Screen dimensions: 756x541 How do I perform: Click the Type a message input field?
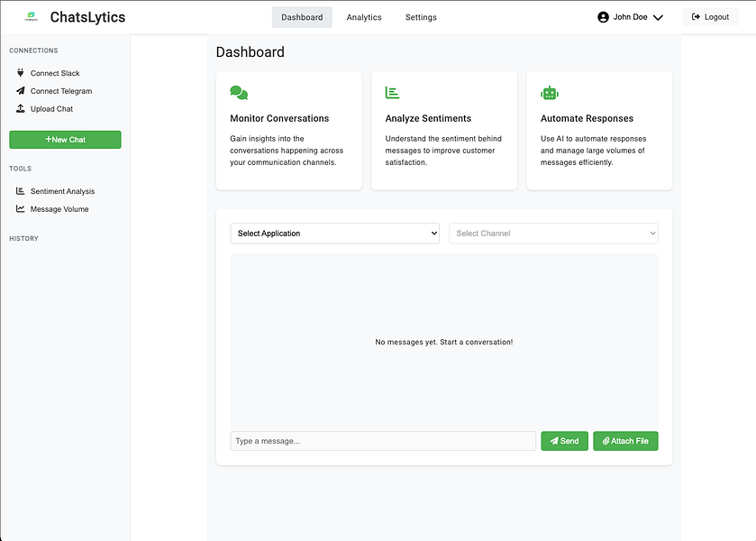(383, 441)
